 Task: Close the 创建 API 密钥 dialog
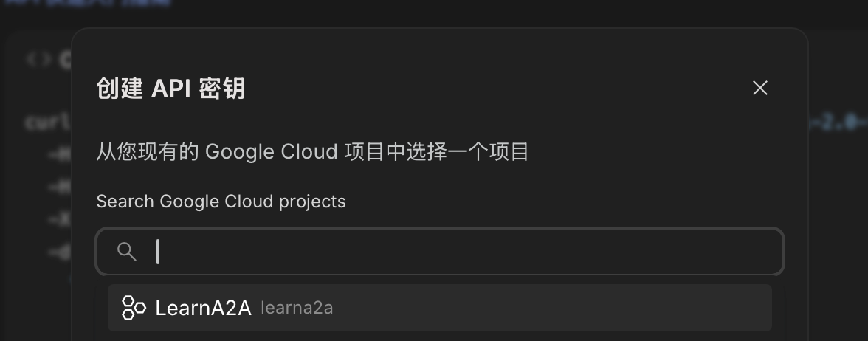(x=759, y=89)
